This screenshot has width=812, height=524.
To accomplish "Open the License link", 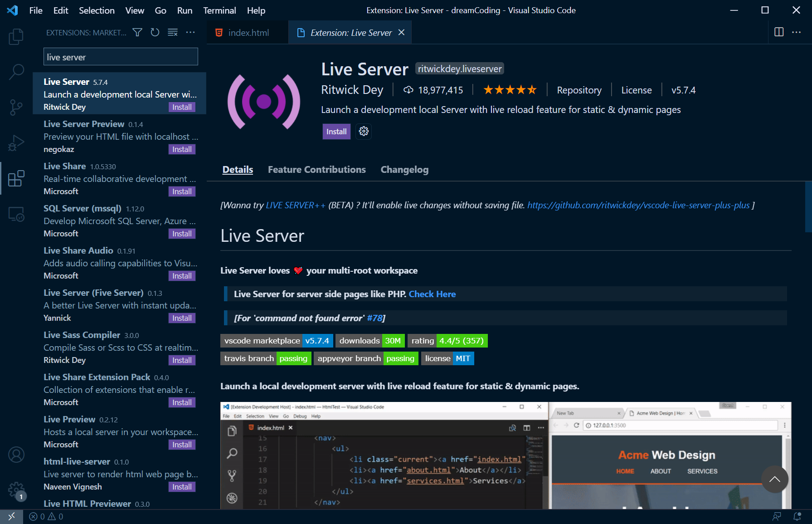I will click(636, 90).
